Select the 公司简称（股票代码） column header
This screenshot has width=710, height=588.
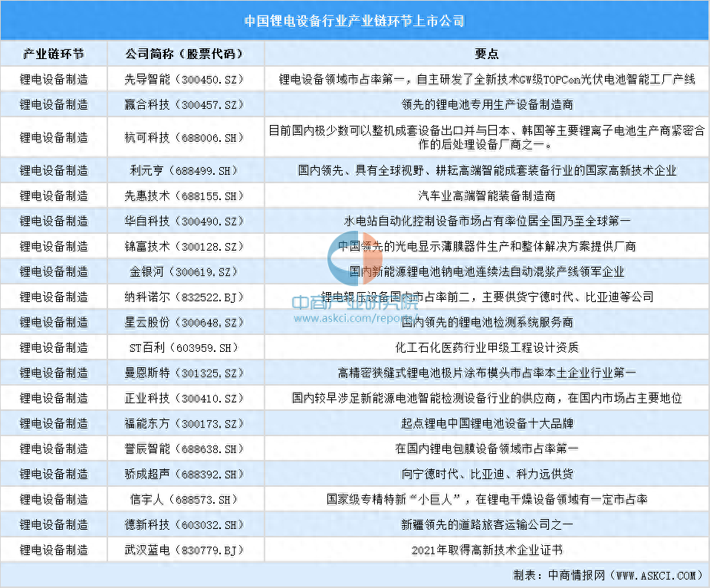[x=186, y=54]
